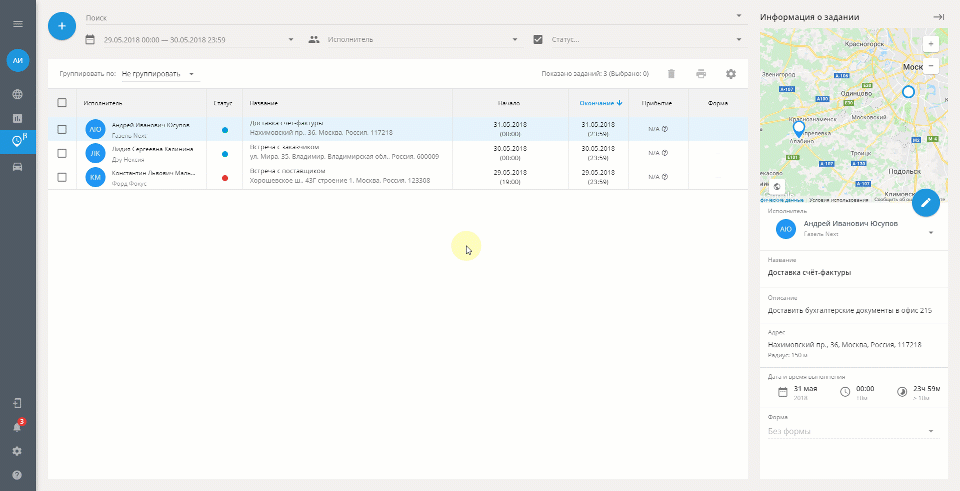Image resolution: width=960 pixels, height=491 pixels.
Task: Expand the Статус filter dropdown
Action: pos(639,40)
